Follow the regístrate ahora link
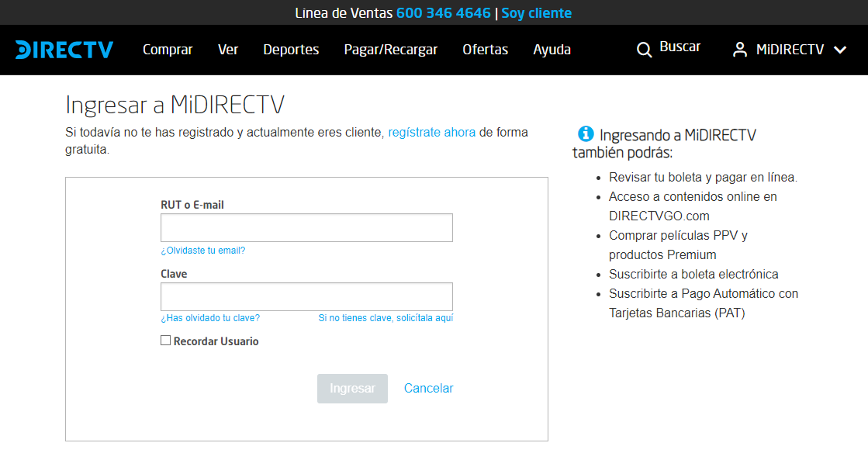 (x=432, y=133)
